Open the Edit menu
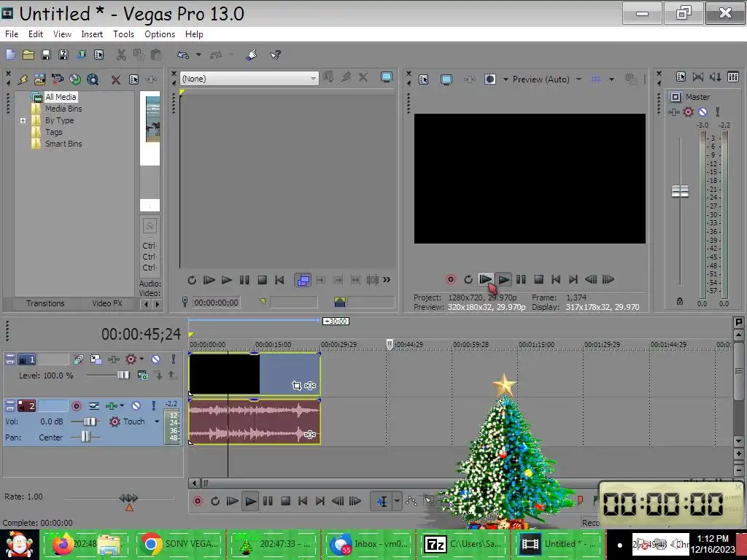The width and height of the screenshot is (747, 560). [x=36, y=34]
